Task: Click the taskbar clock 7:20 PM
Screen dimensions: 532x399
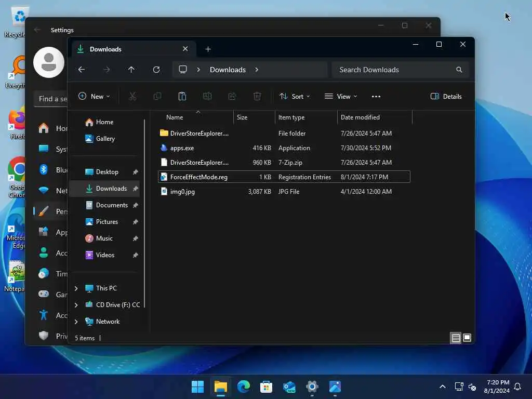Action: pyautogui.click(x=498, y=382)
